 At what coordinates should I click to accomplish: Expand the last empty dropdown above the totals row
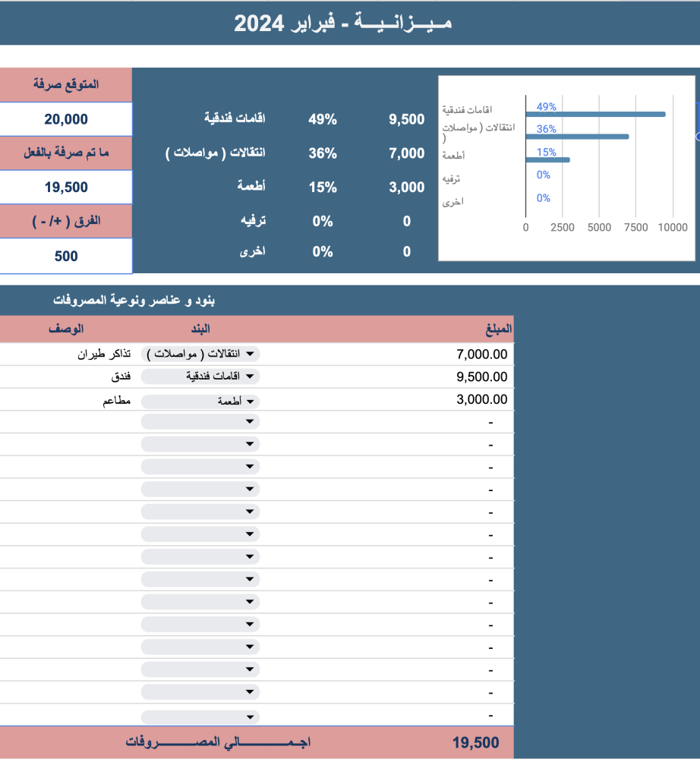(200, 716)
